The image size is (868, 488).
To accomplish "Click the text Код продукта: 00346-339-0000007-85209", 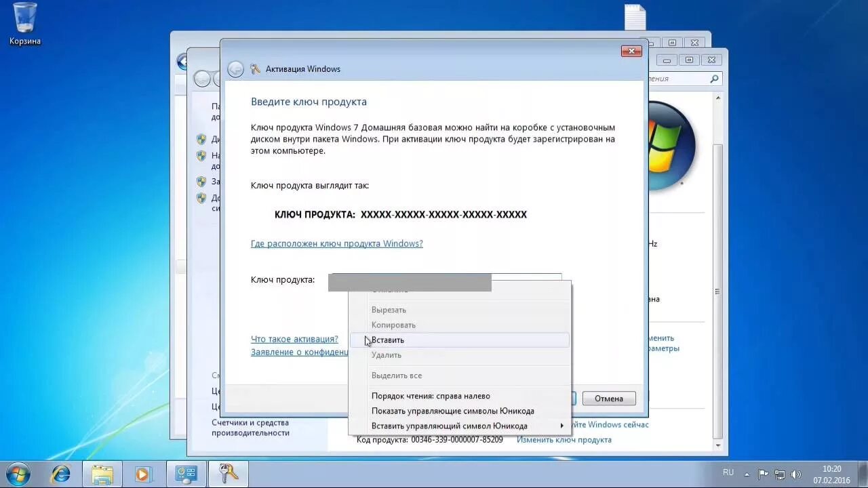I will click(430, 440).
